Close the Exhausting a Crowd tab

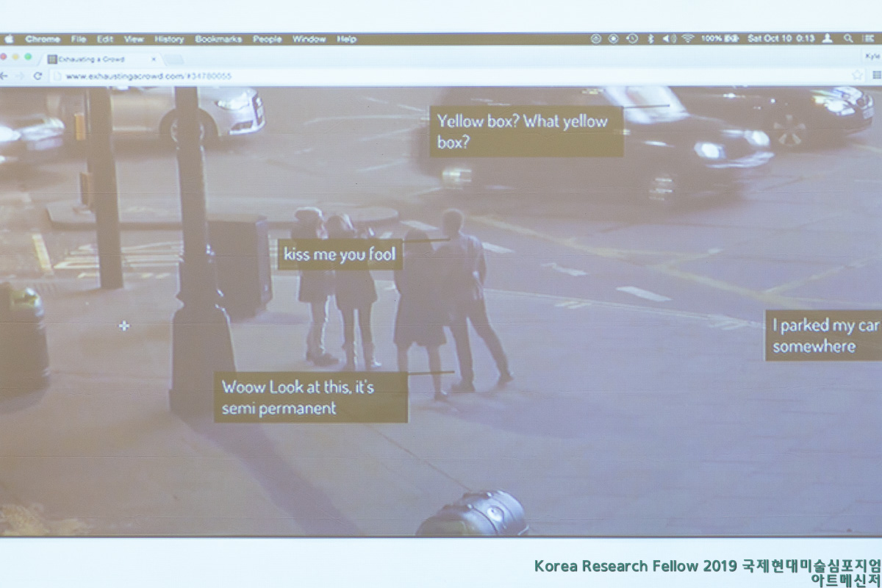click(x=154, y=59)
